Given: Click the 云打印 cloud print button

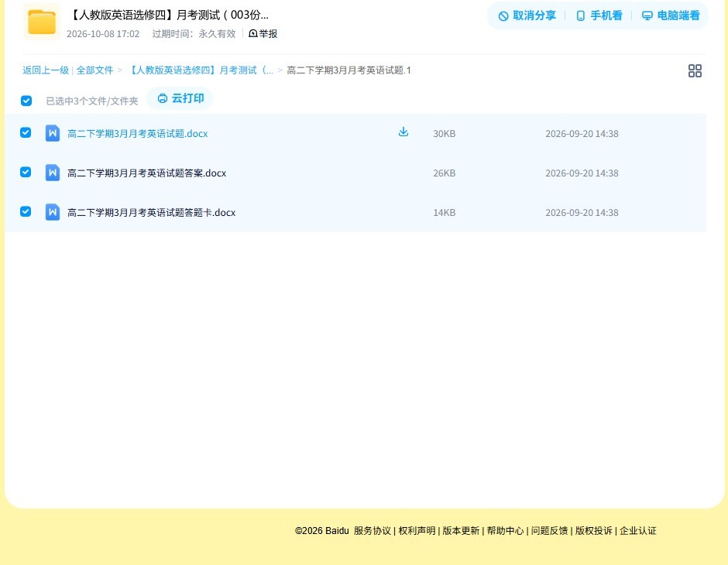Looking at the screenshot, I should pyautogui.click(x=180, y=98).
